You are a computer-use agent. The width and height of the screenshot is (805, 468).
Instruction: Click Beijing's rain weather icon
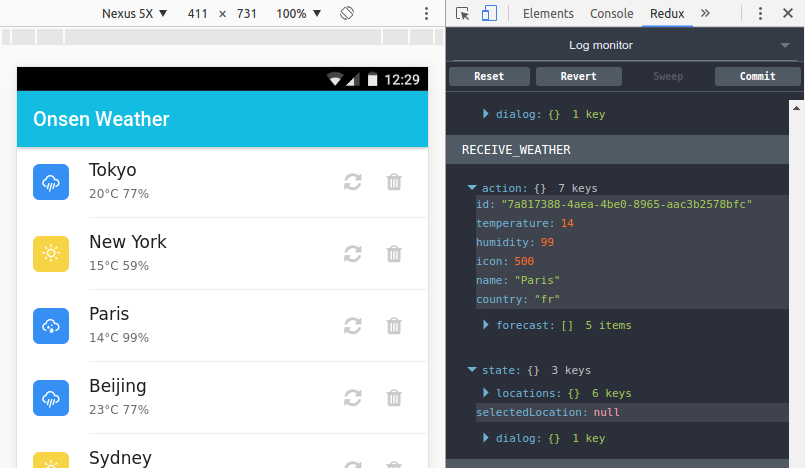51,397
